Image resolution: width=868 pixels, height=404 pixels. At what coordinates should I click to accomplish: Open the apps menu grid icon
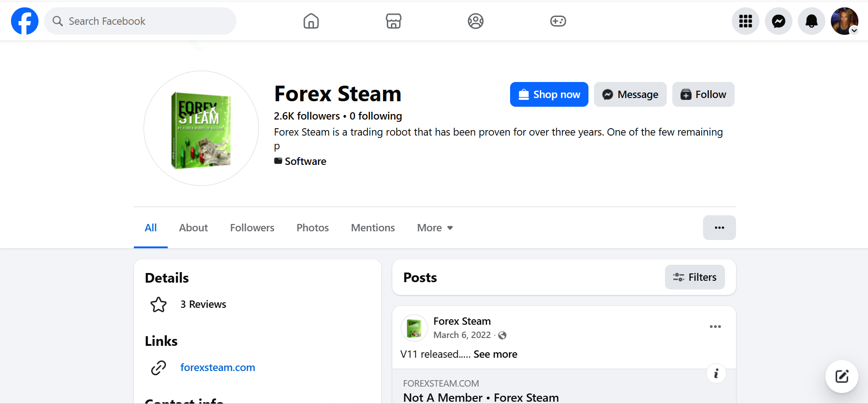746,21
